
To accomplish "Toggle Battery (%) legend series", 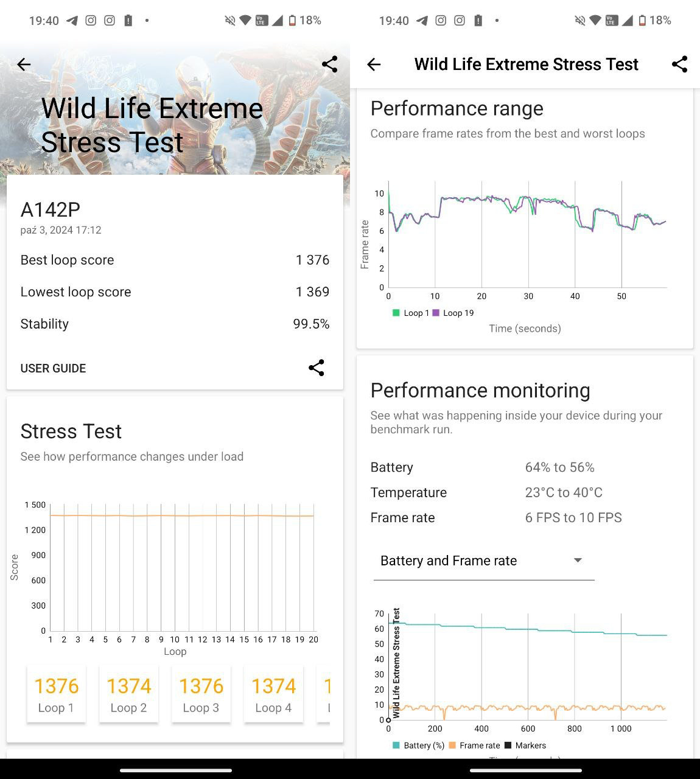I will pyautogui.click(x=419, y=746).
